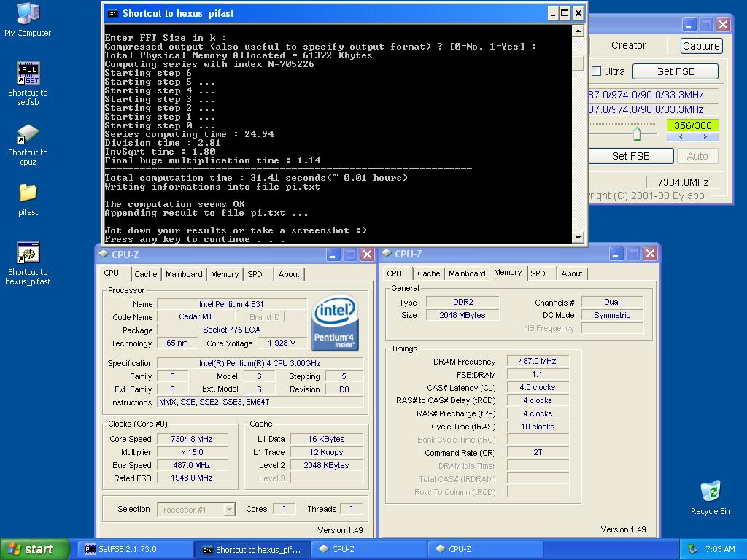Open the Mainboard tab in right CPU-Z
This screenshot has width=747, height=560.
[x=467, y=273]
